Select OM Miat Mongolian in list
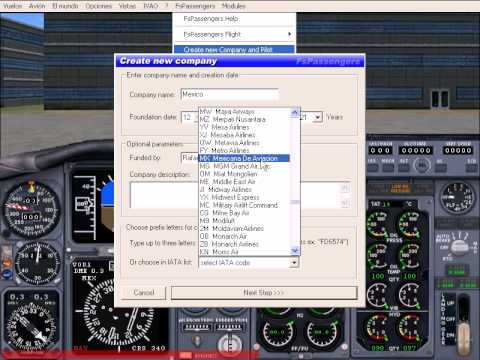 click(x=245, y=174)
